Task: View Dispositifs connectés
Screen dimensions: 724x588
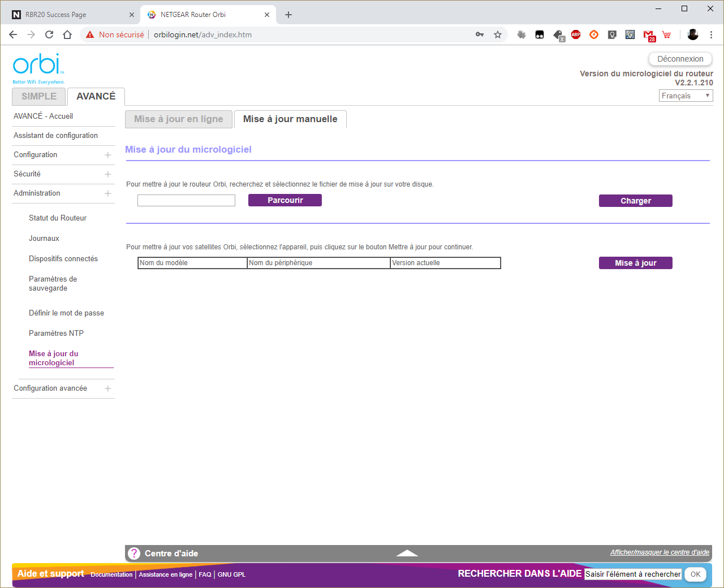Action: click(x=63, y=258)
